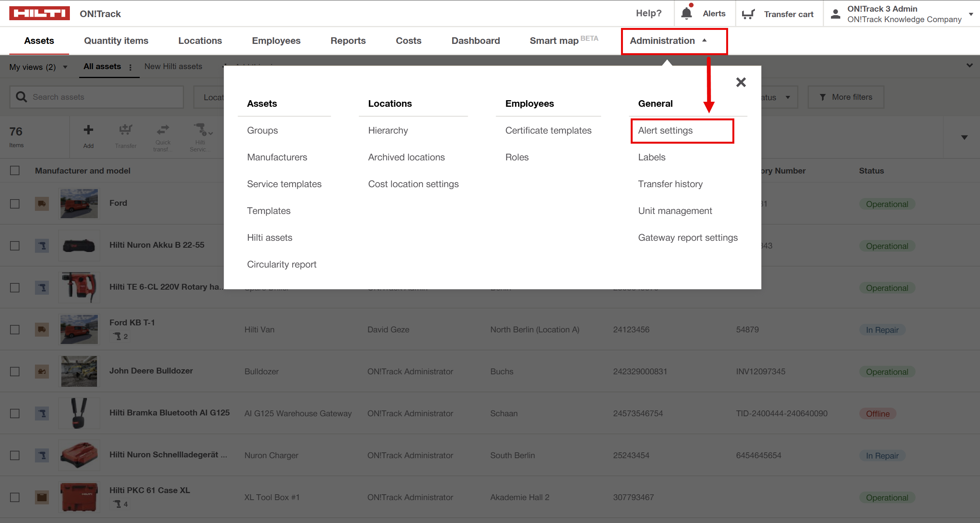Click the More filters button

point(846,97)
